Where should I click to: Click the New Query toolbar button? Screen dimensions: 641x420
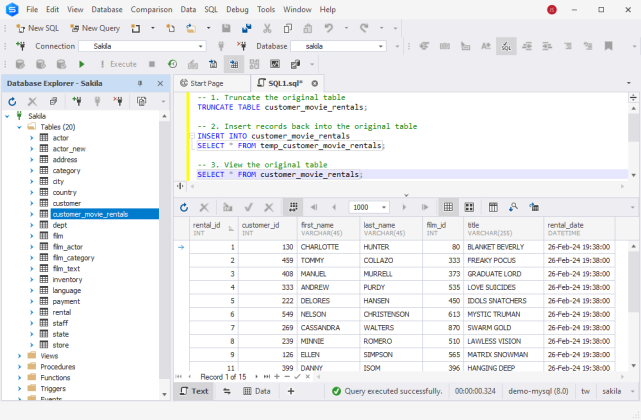coord(94,28)
